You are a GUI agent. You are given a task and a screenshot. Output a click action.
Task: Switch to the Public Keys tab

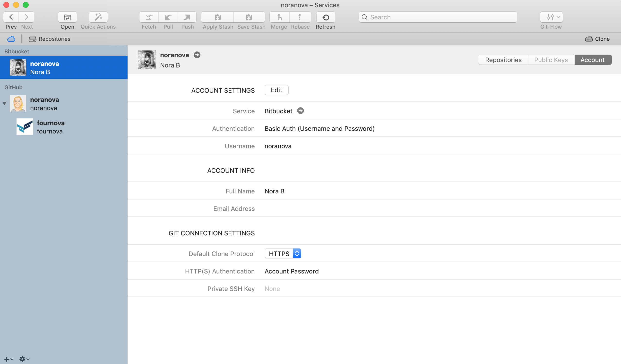pyautogui.click(x=551, y=60)
